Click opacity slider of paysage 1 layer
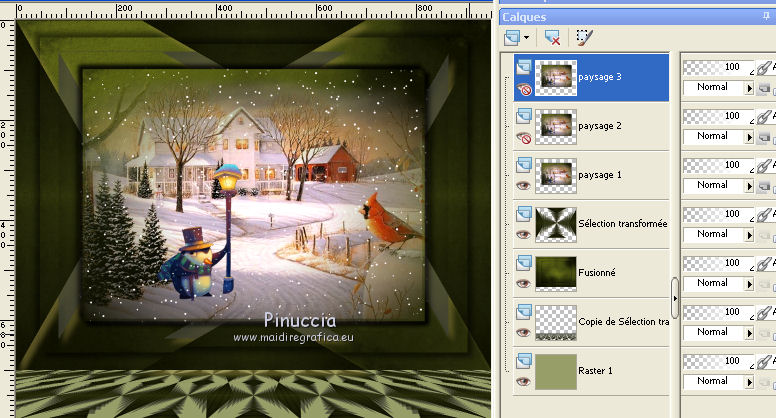Image resolution: width=776 pixels, height=418 pixels. pos(719,165)
